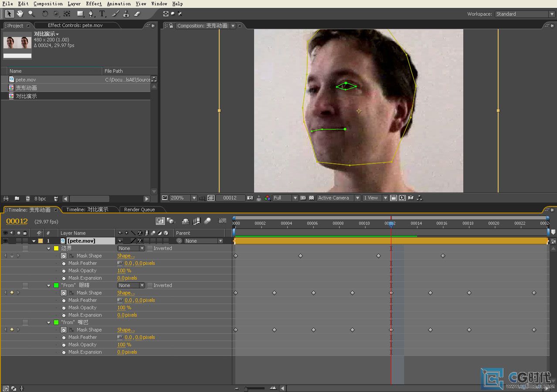Select the Selection arrow tool
Viewport: 557px width, 392px height.
click(x=10, y=14)
